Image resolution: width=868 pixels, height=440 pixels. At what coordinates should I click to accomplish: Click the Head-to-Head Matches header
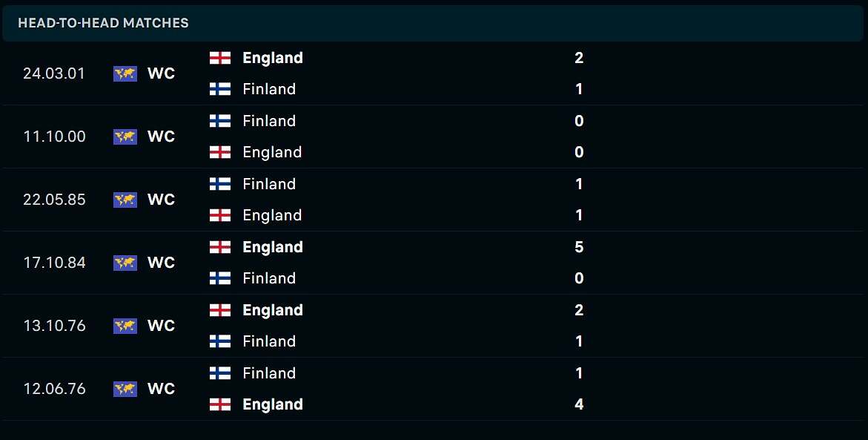103,23
